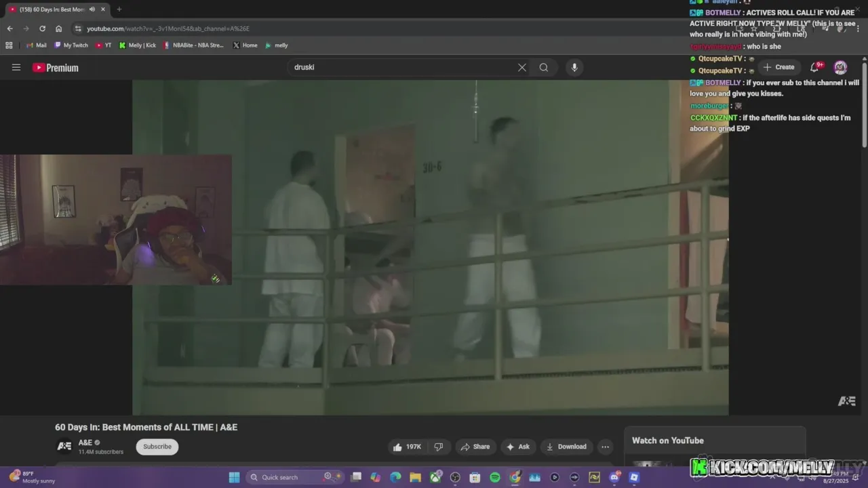Image resolution: width=868 pixels, height=488 pixels.
Task: Open Spotify from the taskbar
Action: pyautogui.click(x=495, y=477)
